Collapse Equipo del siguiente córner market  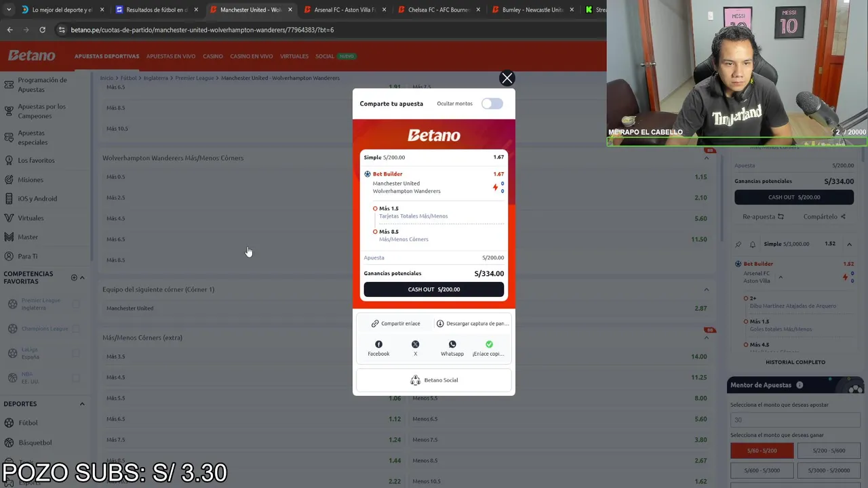tap(706, 289)
